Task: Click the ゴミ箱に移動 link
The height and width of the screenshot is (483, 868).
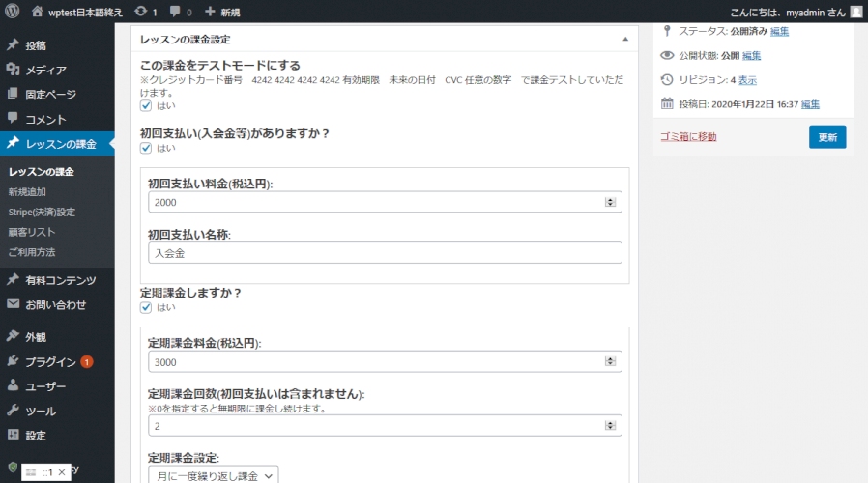Action: [x=688, y=136]
